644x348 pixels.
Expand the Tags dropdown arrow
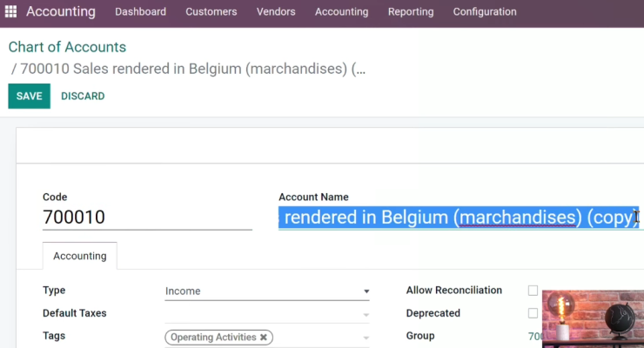pyautogui.click(x=366, y=338)
